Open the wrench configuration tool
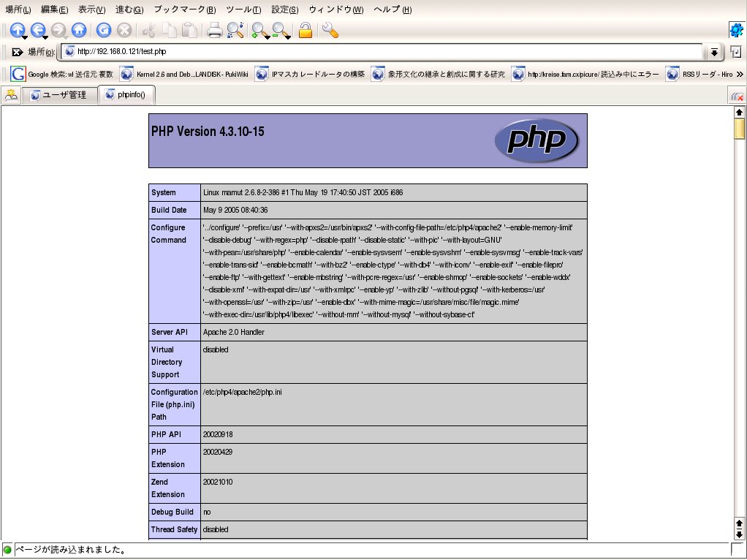 coord(330,30)
